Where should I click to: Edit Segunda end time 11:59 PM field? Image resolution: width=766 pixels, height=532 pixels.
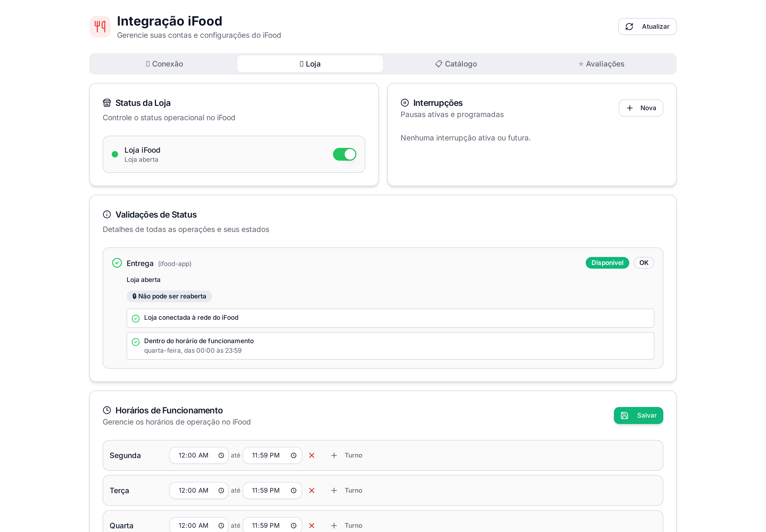point(272,455)
